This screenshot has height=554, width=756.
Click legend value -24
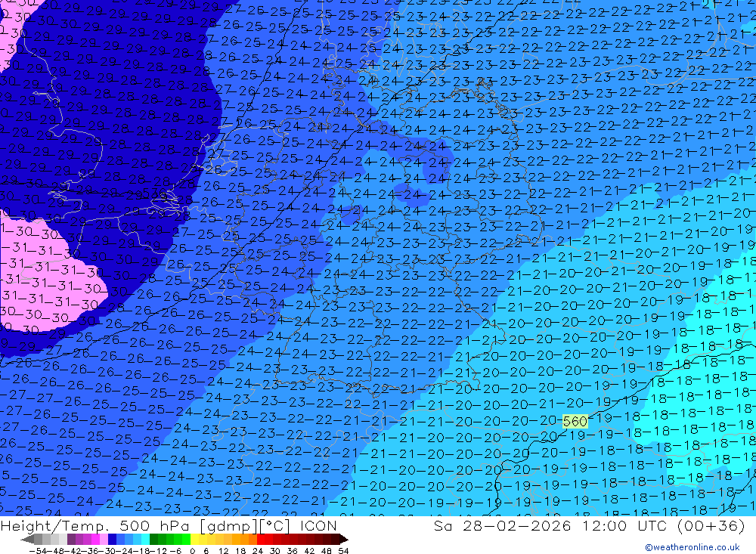tap(125, 551)
